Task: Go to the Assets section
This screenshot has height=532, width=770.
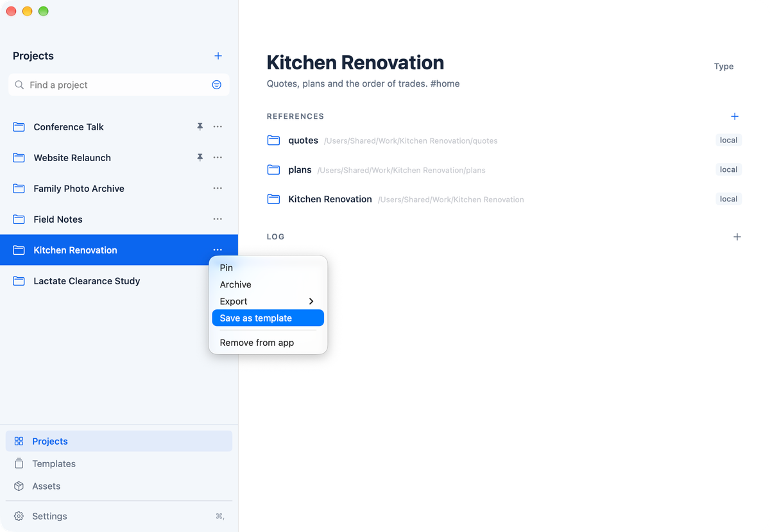Action: [x=119, y=486]
